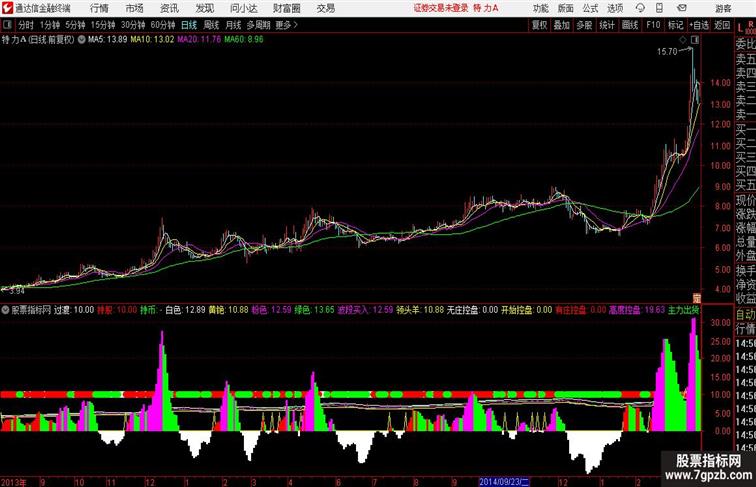The width and height of the screenshot is (756, 487).
Task: Click the 画线 drawing toolbar button
Action: [630, 25]
